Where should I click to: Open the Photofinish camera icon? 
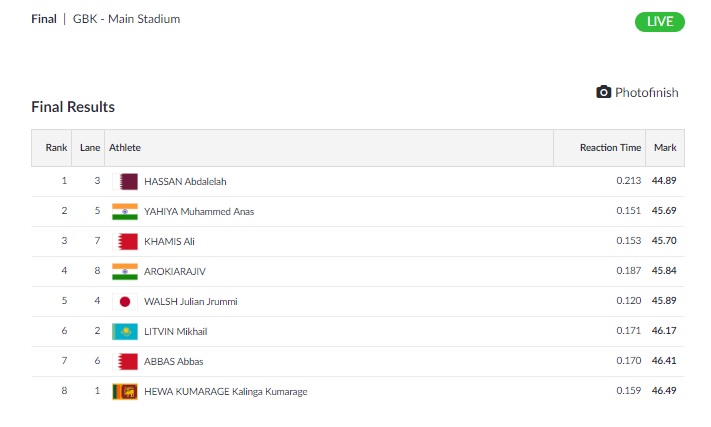coord(603,92)
